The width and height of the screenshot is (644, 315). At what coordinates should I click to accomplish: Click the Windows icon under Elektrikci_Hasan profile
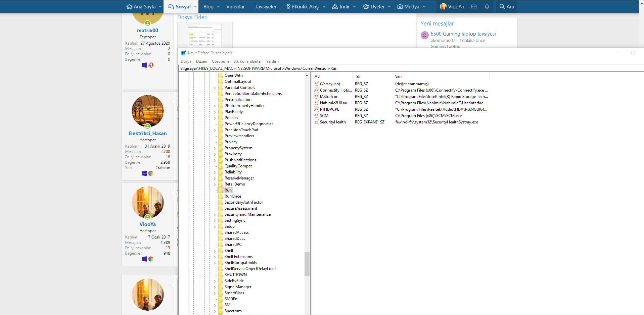144,173
